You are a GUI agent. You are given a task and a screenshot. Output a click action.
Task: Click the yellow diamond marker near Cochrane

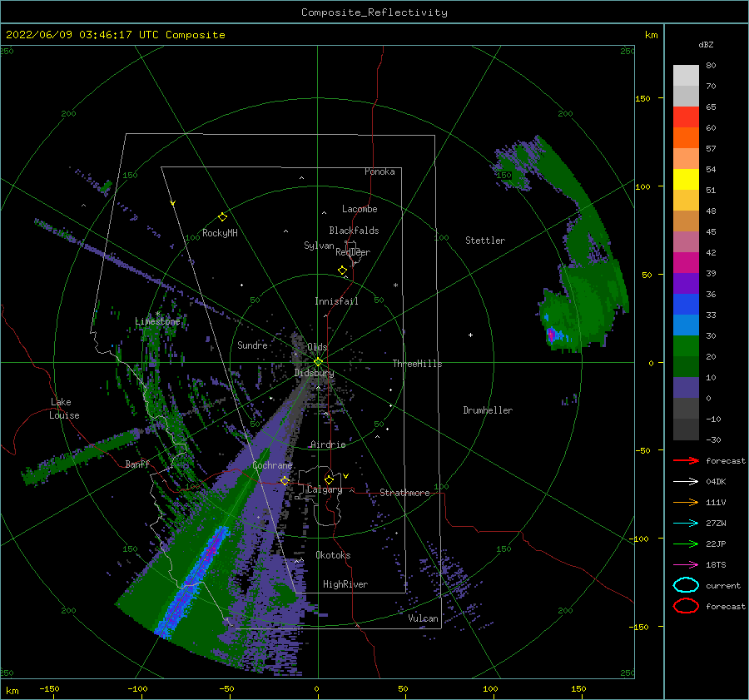[285, 481]
